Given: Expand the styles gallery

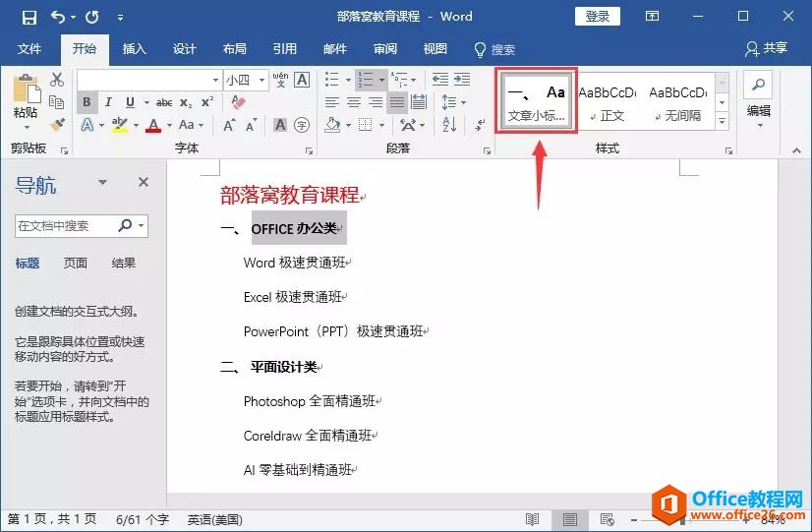Looking at the screenshot, I should (x=722, y=122).
